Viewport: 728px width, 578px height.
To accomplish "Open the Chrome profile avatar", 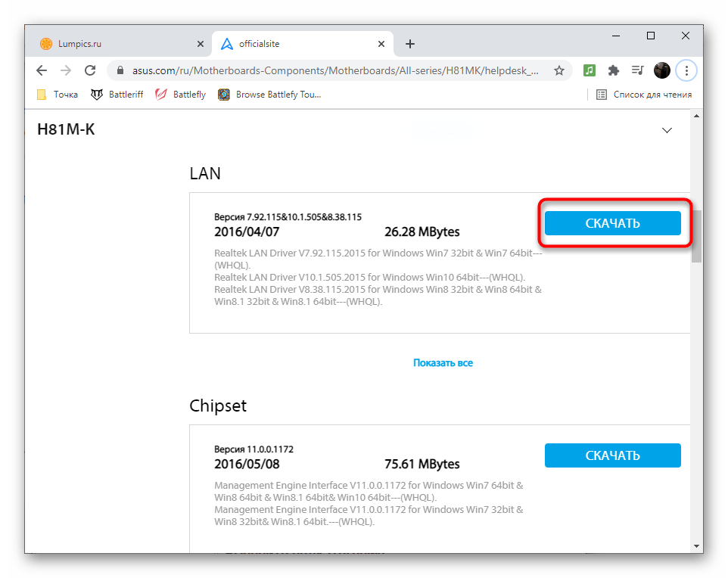I will (662, 70).
